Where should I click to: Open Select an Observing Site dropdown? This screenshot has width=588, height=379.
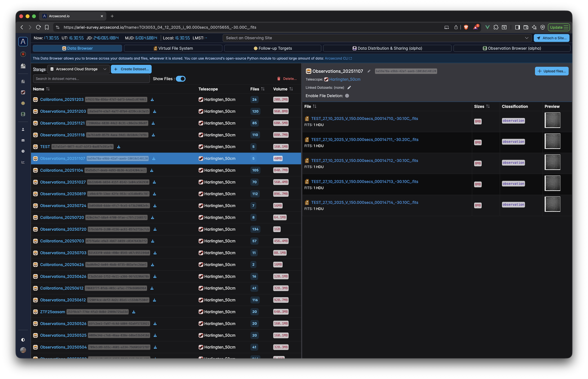(377, 38)
